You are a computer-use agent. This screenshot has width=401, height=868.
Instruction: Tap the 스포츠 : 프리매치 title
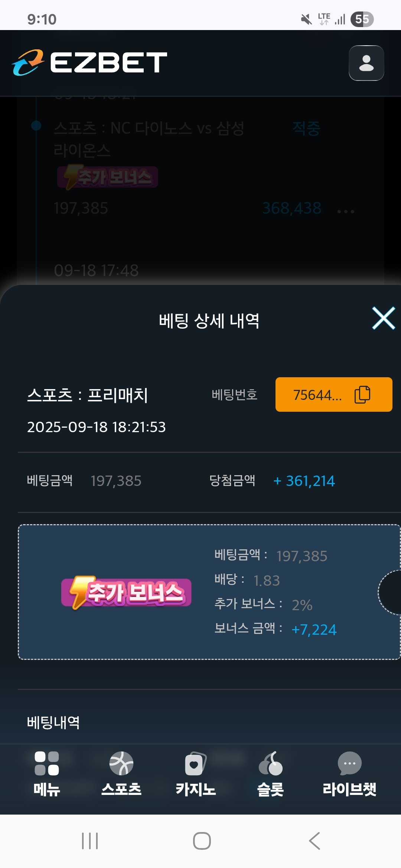tap(88, 395)
